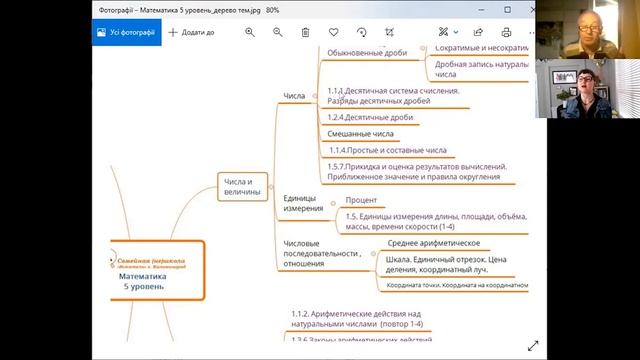Open the edit and create scissors icon
The height and width of the screenshot is (360, 640).
(443, 32)
